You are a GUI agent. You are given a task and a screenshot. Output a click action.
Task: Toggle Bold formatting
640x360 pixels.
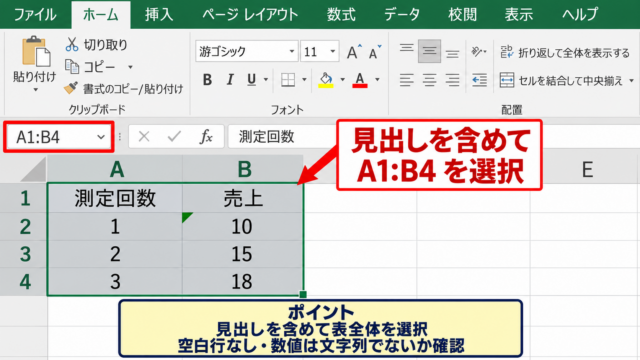click(x=207, y=80)
